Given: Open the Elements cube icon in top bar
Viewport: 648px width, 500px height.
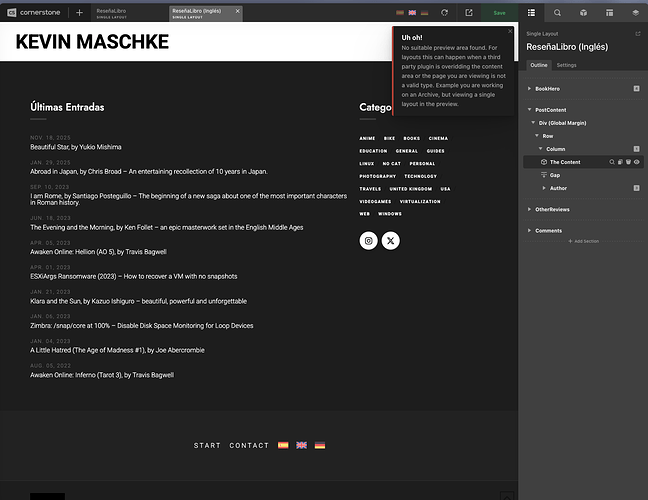Looking at the screenshot, I should (583, 12).
